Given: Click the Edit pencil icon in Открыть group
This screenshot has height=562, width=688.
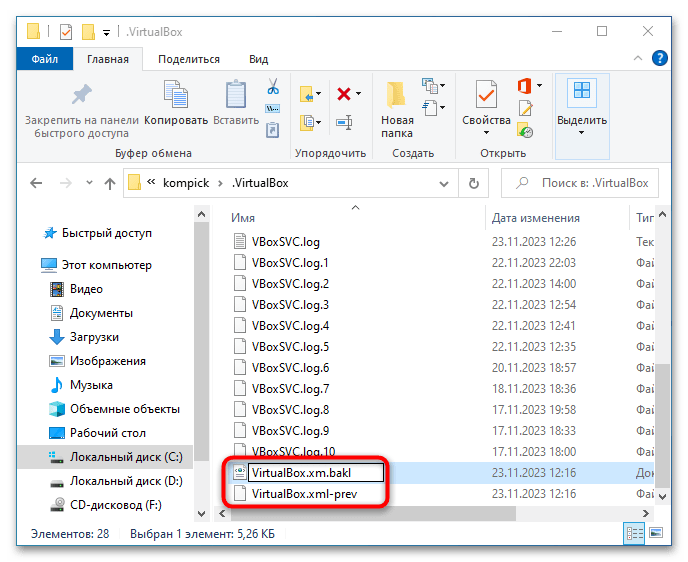Looking at the screenshot, I should [525, 108].
